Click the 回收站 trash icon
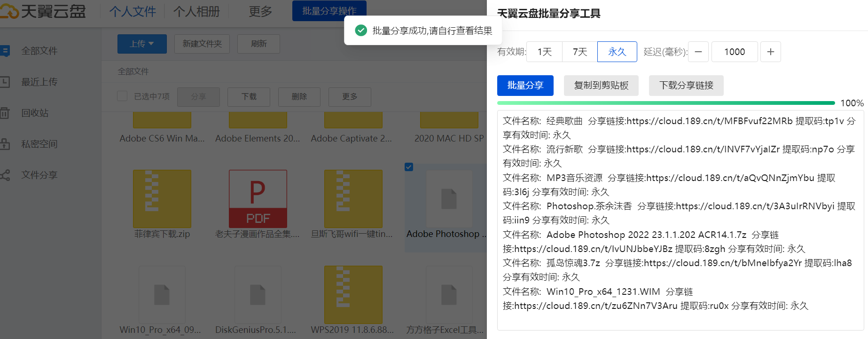 point(5,113)
